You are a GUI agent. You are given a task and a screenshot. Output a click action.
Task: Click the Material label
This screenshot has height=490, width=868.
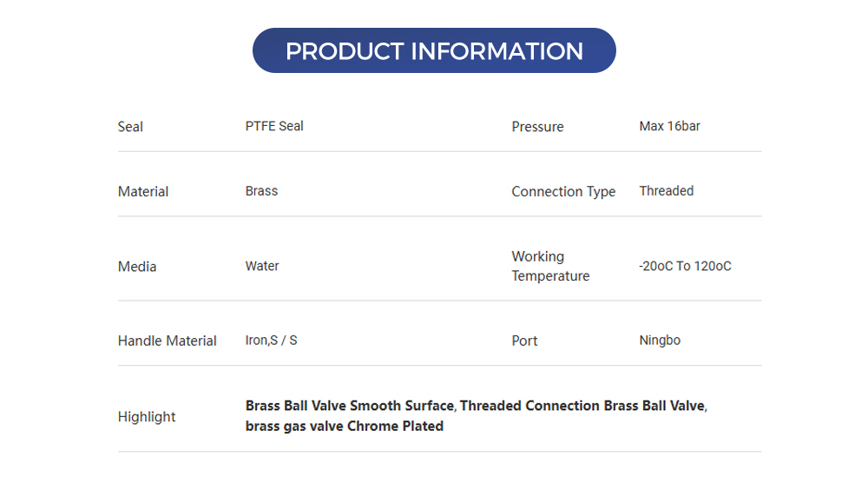click(143, 191)
